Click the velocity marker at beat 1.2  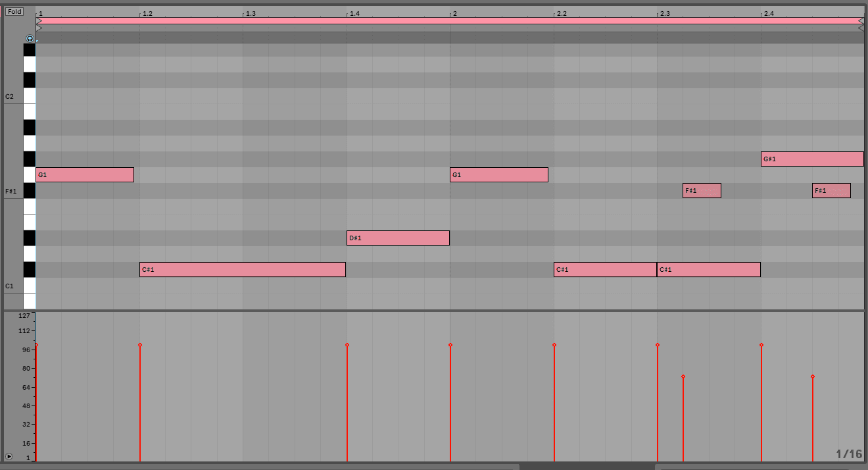[x=140, y=345]
